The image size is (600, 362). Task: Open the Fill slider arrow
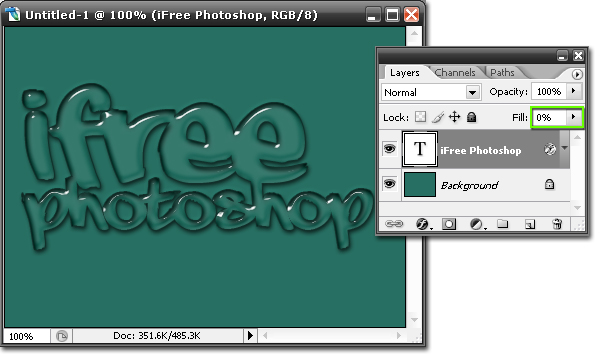tap(573, 117)
